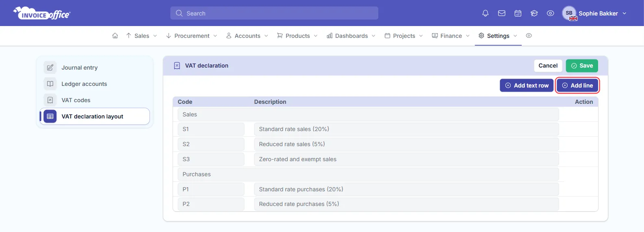The image size is (644, 232).
Task: Click the InvoiceOffice logo
Action: 42,13
